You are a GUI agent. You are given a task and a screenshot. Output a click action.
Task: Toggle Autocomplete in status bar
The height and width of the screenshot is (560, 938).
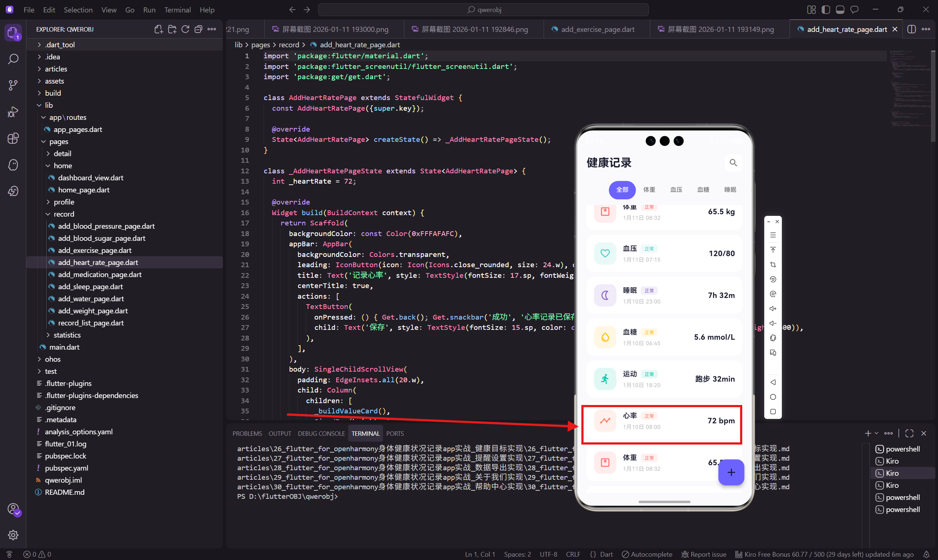647,555
